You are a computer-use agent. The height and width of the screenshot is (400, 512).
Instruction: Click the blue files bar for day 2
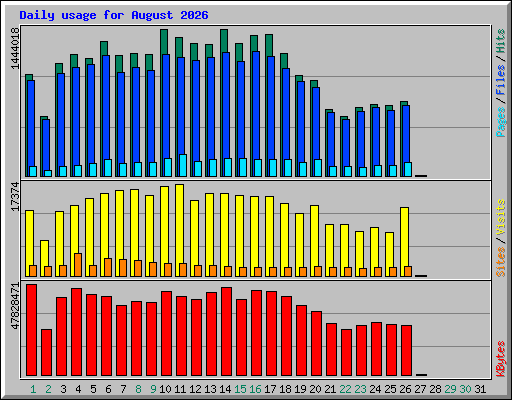point(46,144)
